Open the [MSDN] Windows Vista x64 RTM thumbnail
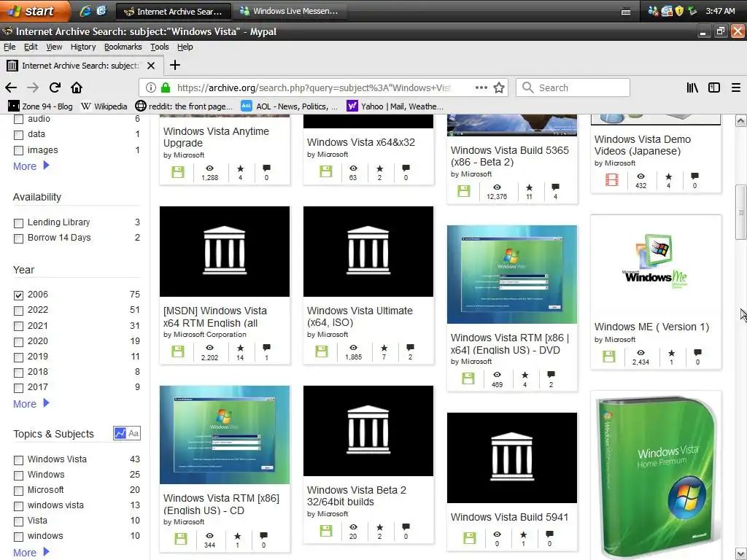The image size is (747, 560). point(225,252)
